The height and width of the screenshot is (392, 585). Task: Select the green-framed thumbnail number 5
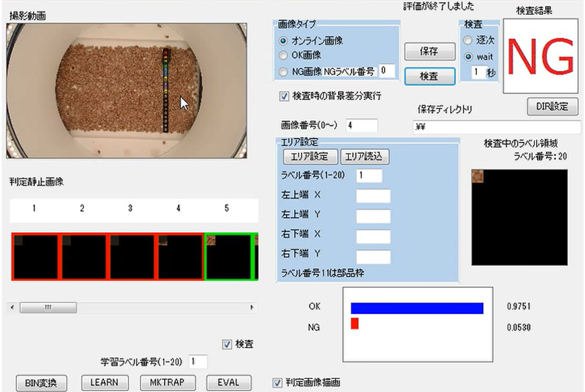coord(229,257)
